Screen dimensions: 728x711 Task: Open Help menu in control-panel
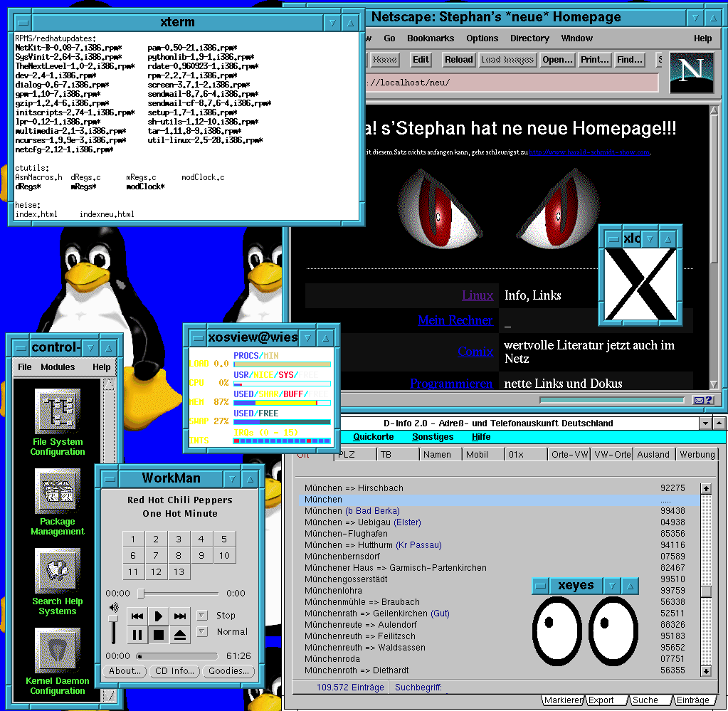tap(101, 367)
